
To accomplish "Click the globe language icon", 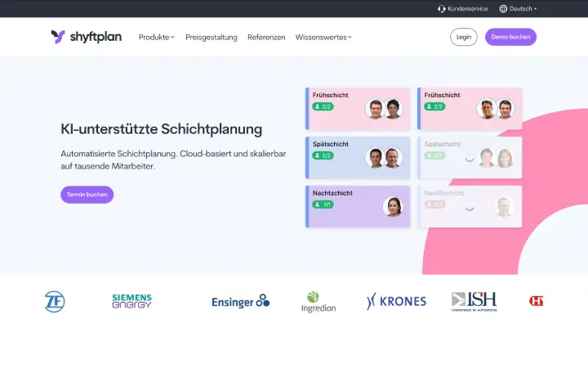I will pos(503,9).
